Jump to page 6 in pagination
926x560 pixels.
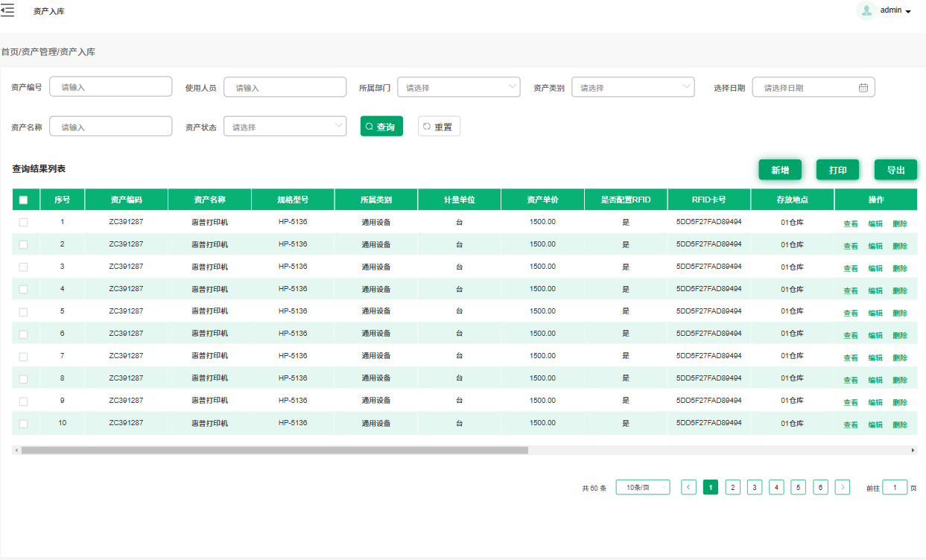point(820,488)
